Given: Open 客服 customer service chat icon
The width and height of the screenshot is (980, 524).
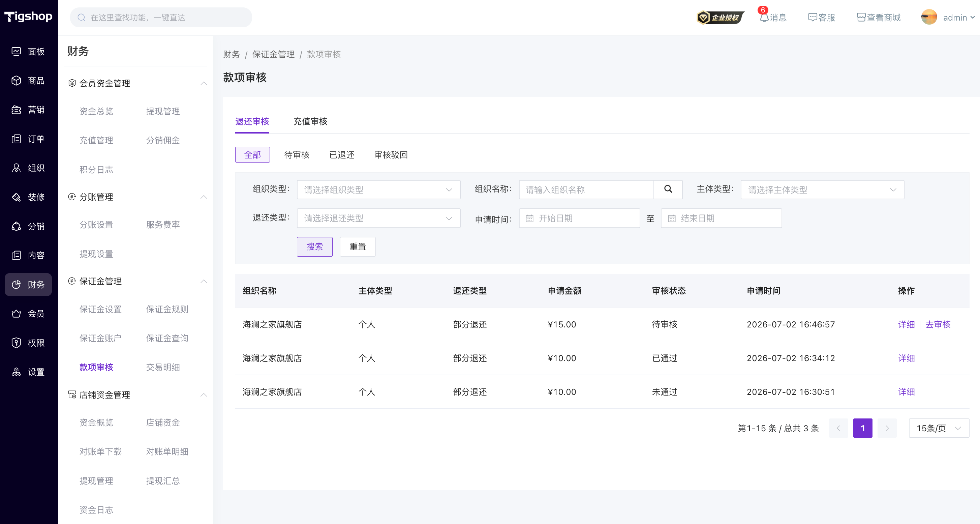Looking at the screenshot, I should pos(812,18).
